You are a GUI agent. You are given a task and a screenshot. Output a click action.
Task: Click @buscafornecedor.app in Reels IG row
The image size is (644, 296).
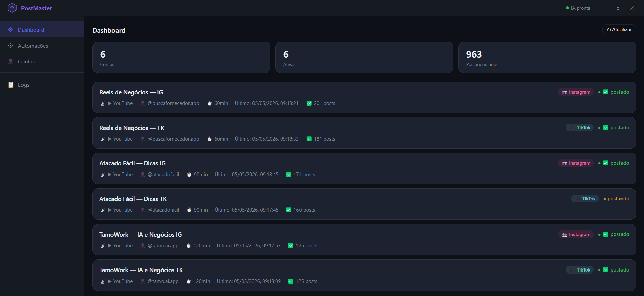[x=174, y=103]
